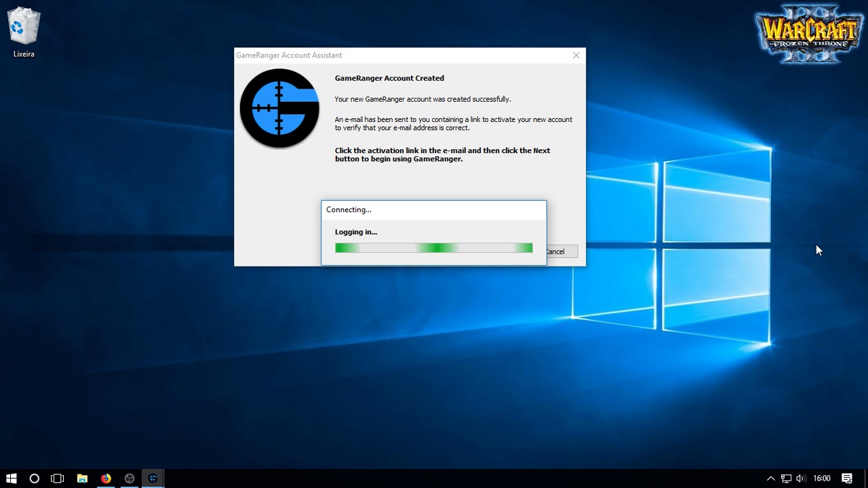Viewport: 868px width, 488px height.
Task: Open the 16:00 taskbar clock
Action: 822,479
